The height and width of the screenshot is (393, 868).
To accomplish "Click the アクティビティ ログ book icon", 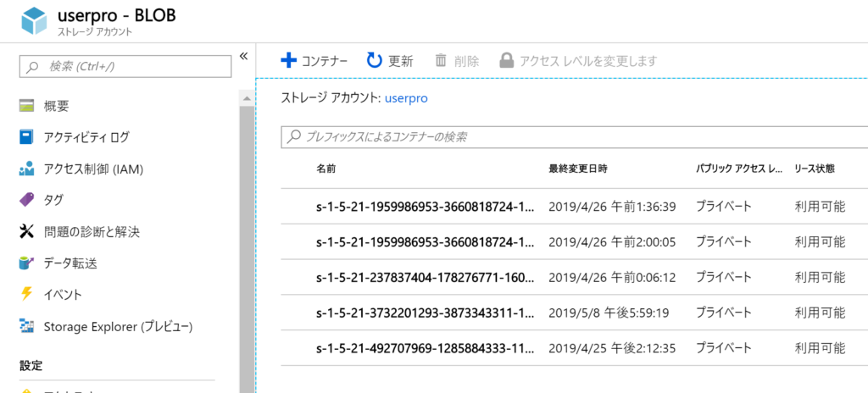I will [26, 136].
